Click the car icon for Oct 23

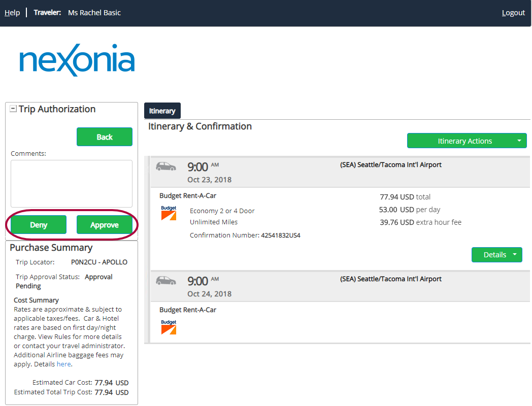coord(166,166)
